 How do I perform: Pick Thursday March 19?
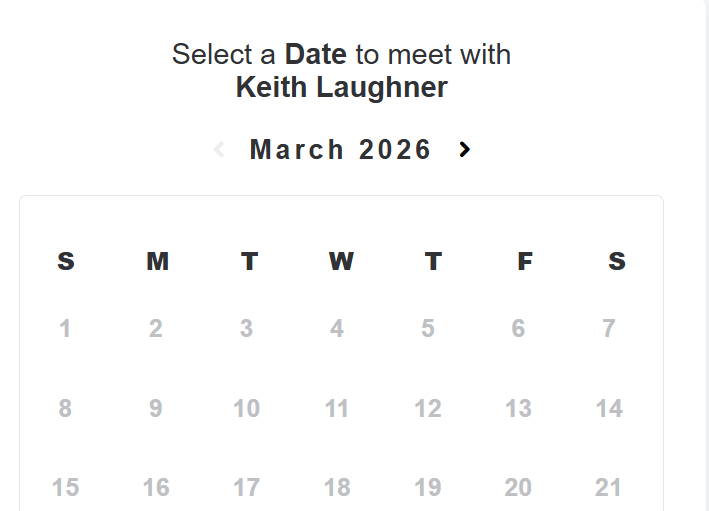[428, 488]
